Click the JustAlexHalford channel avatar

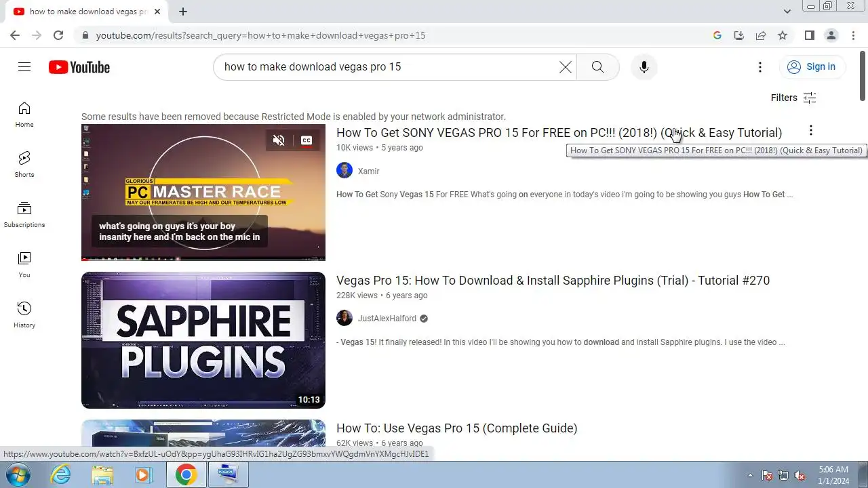tap(344, 318)
